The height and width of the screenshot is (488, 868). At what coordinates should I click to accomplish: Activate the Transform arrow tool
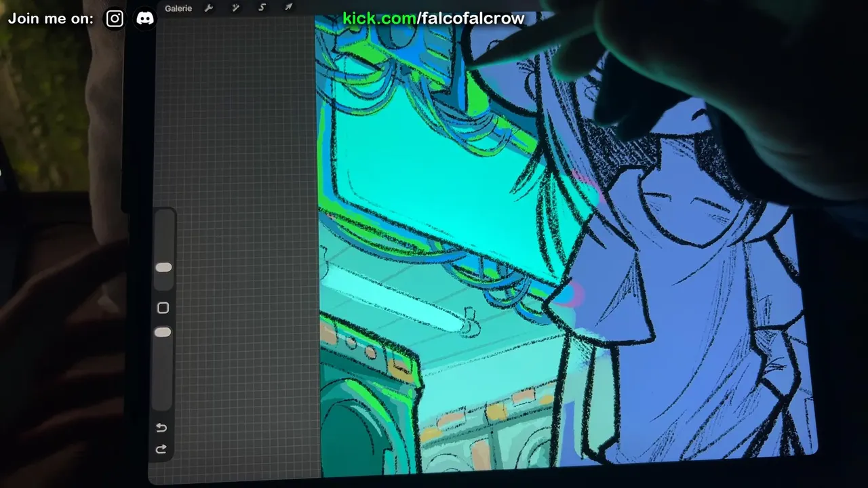click(288, 7)
